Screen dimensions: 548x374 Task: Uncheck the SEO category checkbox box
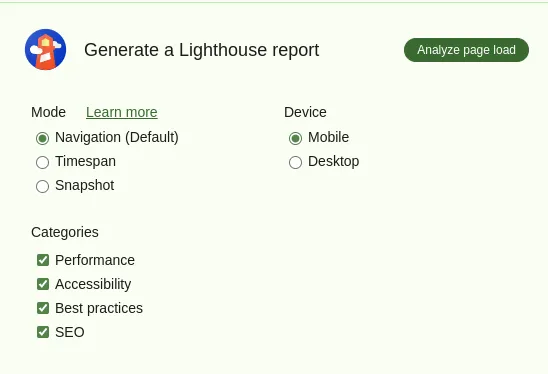tap(43, 332)
